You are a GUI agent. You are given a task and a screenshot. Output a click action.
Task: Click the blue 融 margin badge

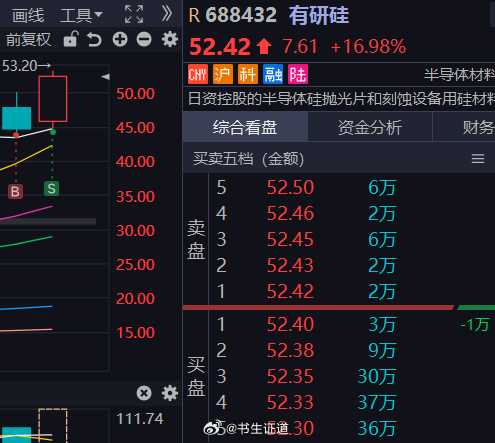(273, 74)
